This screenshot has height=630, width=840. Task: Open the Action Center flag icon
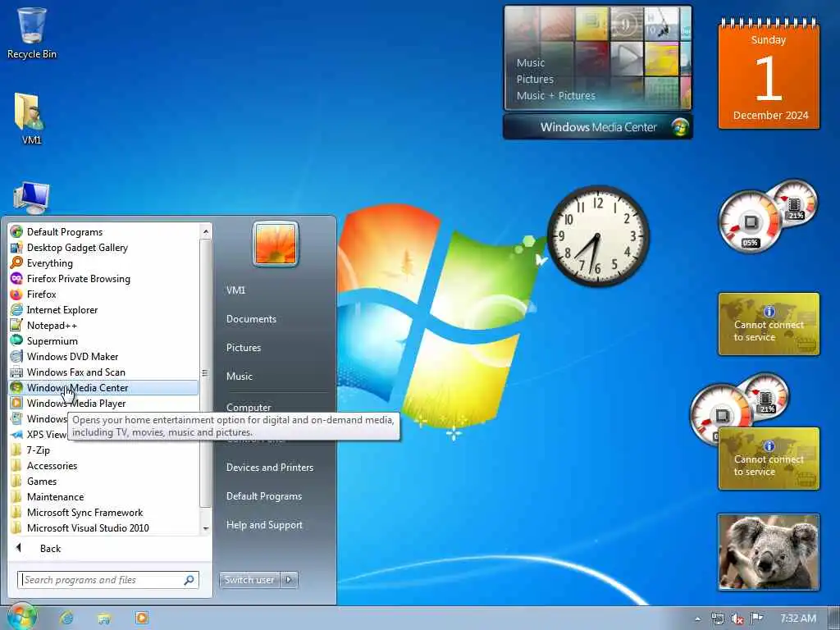[756, 619]
